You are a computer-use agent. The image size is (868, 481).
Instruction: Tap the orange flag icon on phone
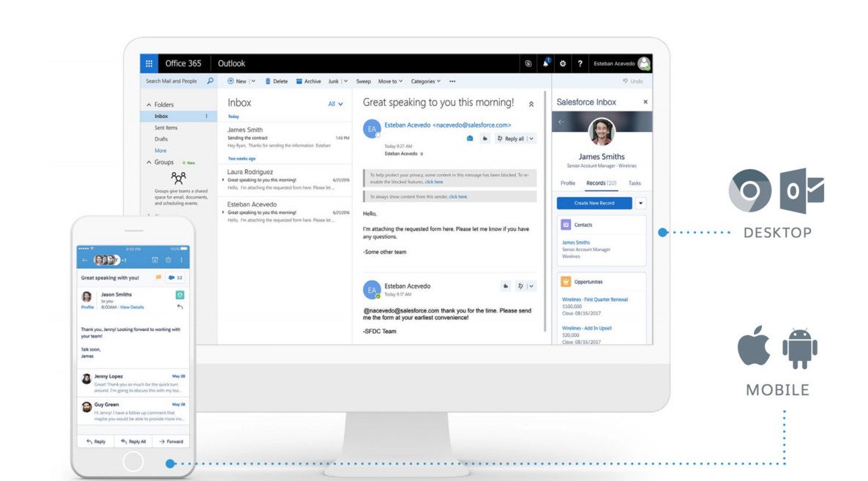(158, 277)
